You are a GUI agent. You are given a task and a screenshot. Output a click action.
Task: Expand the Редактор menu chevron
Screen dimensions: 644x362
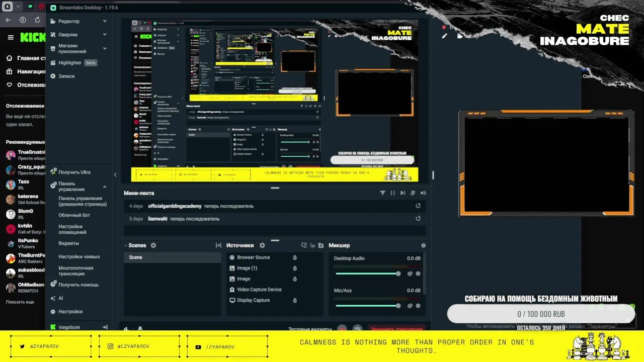coord(105,21)
